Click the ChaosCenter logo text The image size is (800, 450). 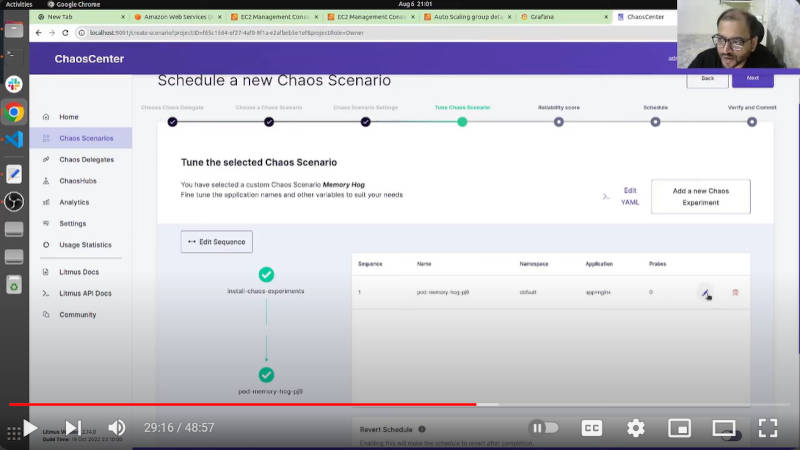(89, 59)
